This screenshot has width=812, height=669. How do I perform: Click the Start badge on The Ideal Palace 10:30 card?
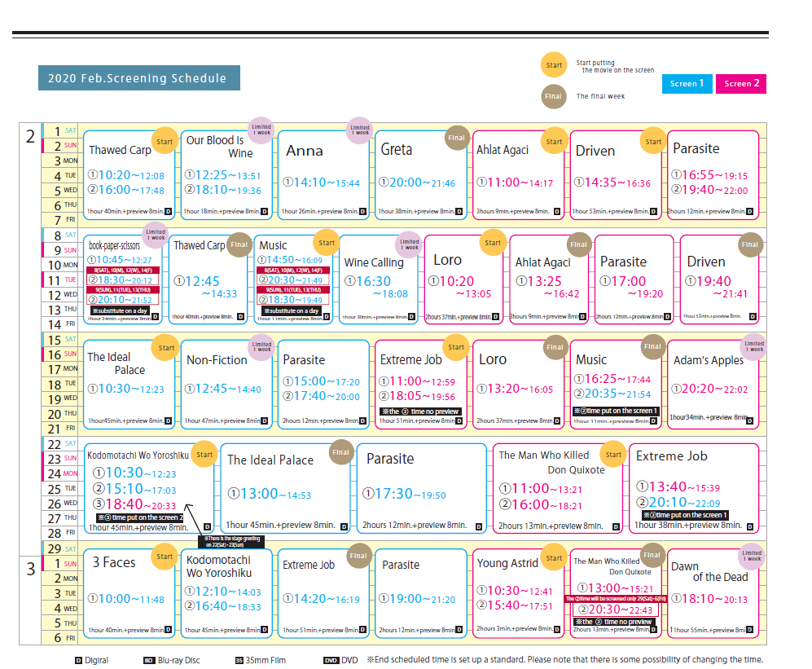165,348
